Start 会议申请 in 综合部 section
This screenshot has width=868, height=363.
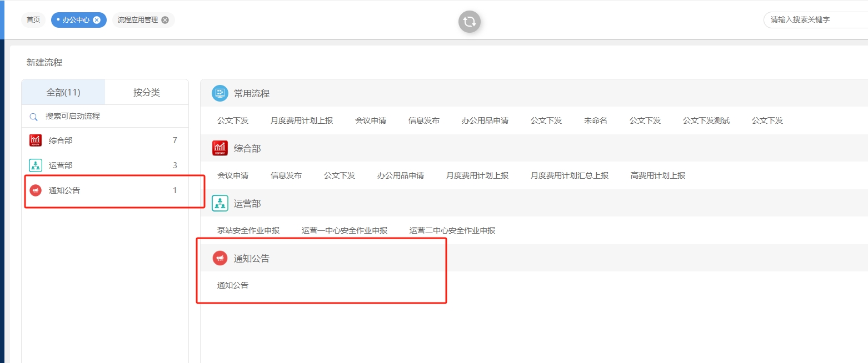pyautogui.click(x=233, y=175)
